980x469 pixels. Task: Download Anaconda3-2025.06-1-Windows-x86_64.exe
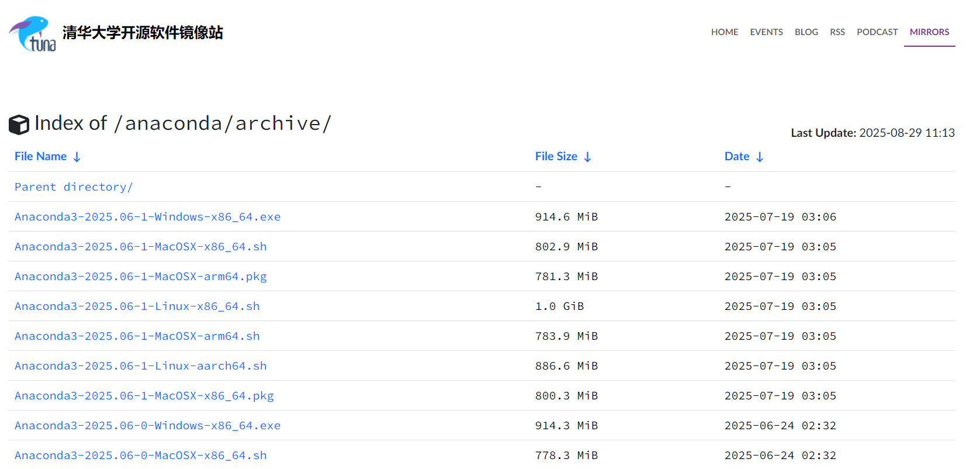pyautogui.click(x=147, y=216)
